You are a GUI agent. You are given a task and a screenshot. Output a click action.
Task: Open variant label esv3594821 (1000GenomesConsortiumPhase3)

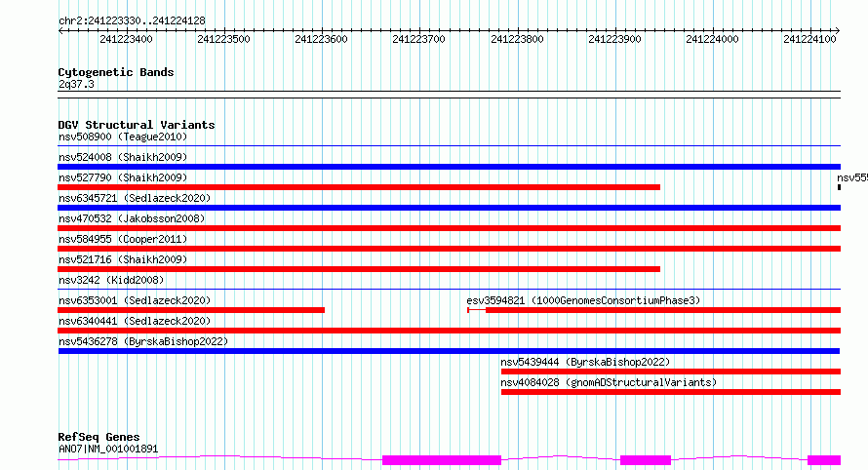click(583, 300)
